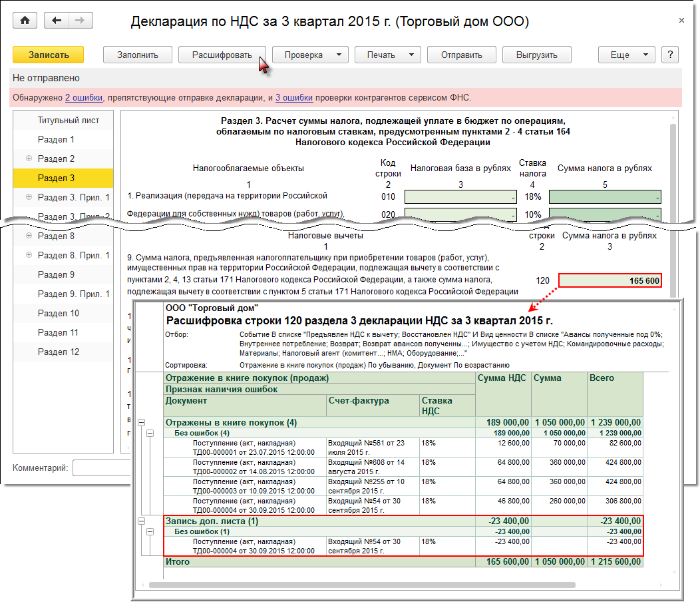Open Титульный лист section

[69, 121]
